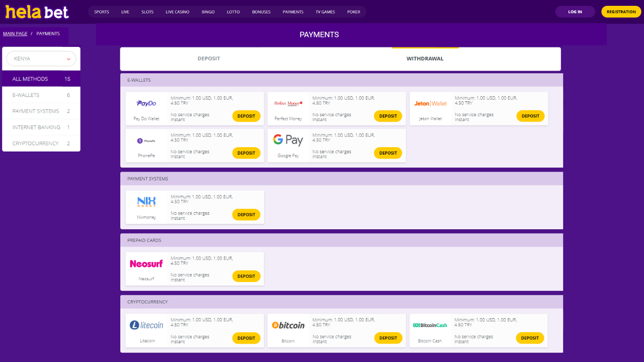
Task: Select the BitcoinCash icon
Action: tap(430, 325)
